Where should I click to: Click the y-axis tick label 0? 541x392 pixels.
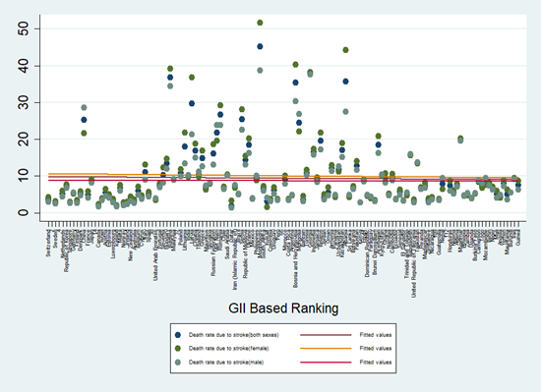[24, 212]
